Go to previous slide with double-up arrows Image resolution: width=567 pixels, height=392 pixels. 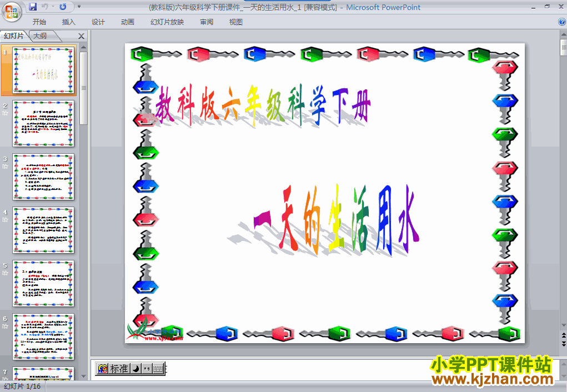point(563,334)
